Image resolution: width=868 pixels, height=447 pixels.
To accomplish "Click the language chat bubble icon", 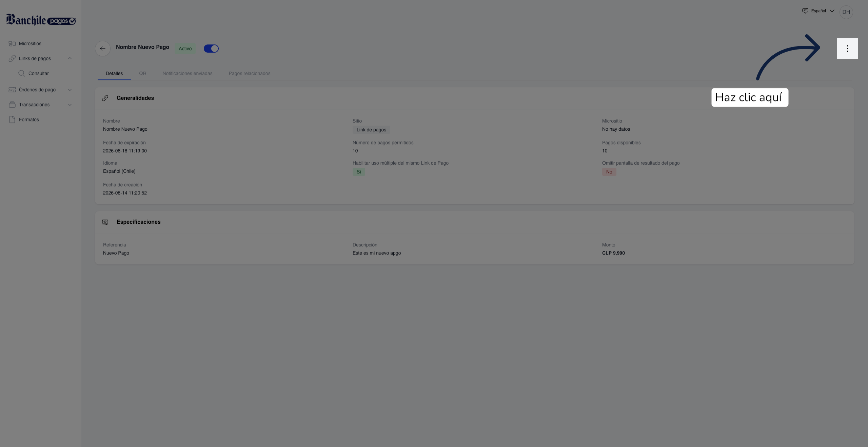I will (805, 11).
